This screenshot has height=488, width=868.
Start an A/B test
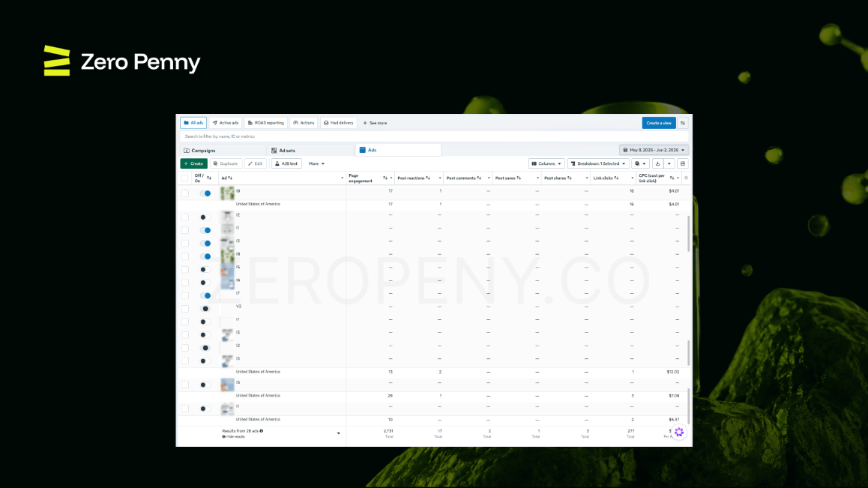[x=286, y=163]
